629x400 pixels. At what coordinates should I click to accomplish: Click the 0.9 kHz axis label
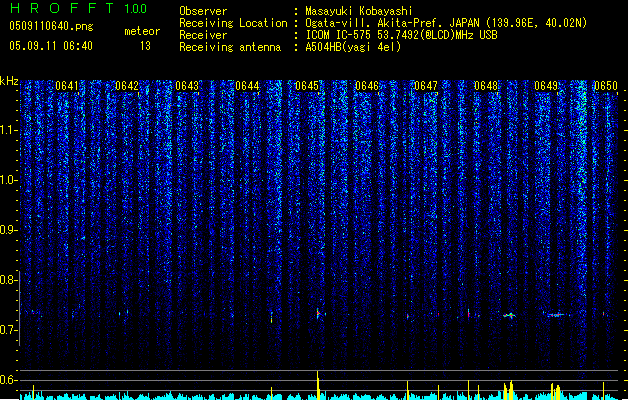click(9, 230)
